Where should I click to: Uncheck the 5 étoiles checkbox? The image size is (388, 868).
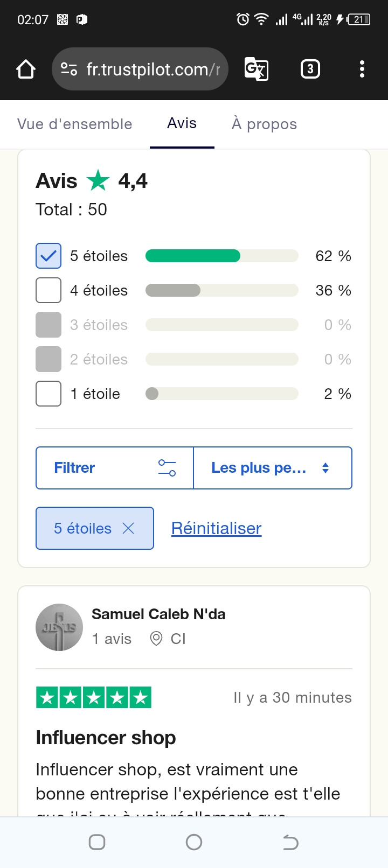(48, 256)
